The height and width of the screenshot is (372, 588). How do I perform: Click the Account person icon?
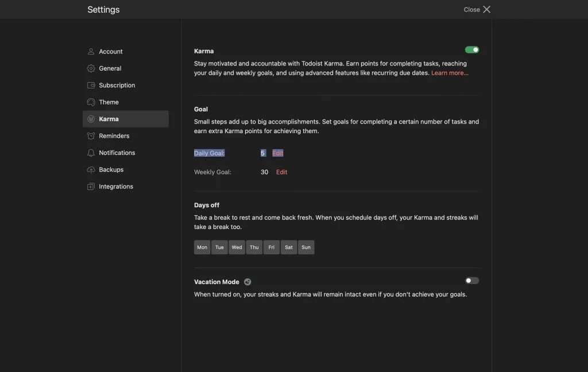tap(91, 51)
